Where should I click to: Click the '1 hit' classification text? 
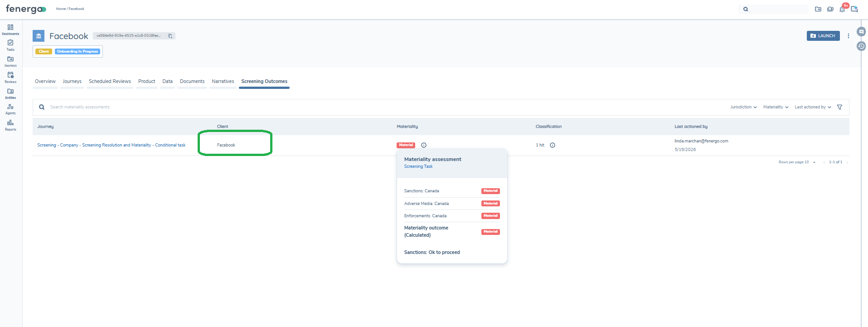pos(540,145)
